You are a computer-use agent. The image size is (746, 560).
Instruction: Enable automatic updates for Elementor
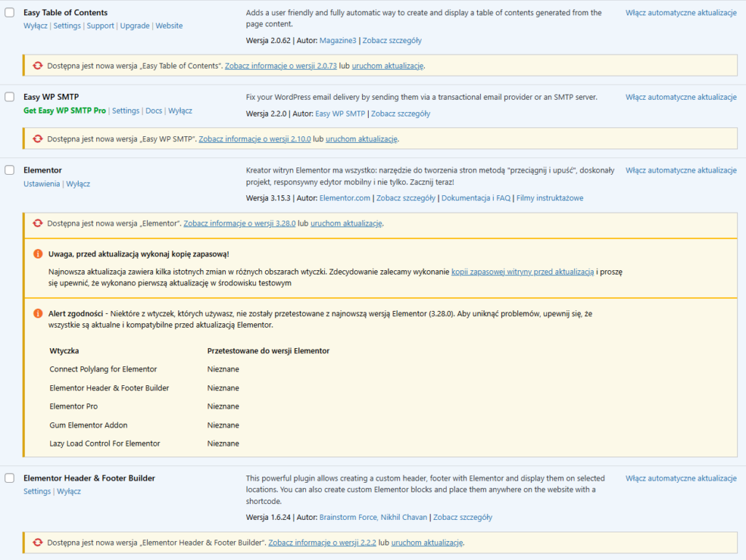coord(680,170)
